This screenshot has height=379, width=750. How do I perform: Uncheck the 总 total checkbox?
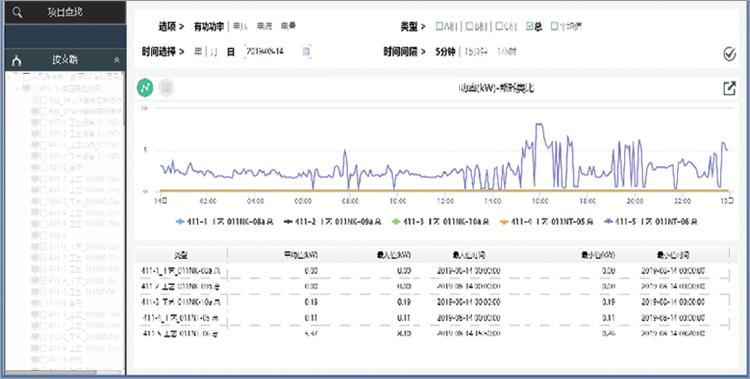(529, 26)
